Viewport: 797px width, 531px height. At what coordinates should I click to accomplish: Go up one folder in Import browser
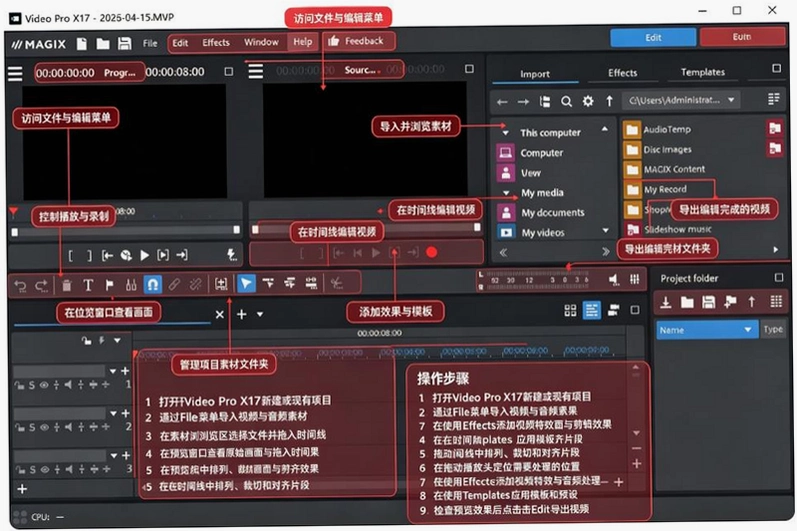pos(609,101)
